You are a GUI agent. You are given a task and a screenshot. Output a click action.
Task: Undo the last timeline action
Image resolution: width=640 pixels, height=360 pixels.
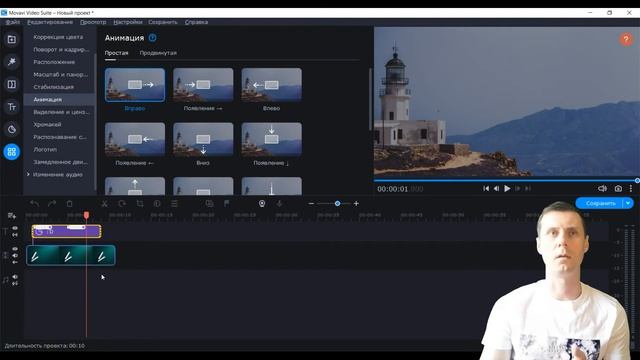(35, 203)
